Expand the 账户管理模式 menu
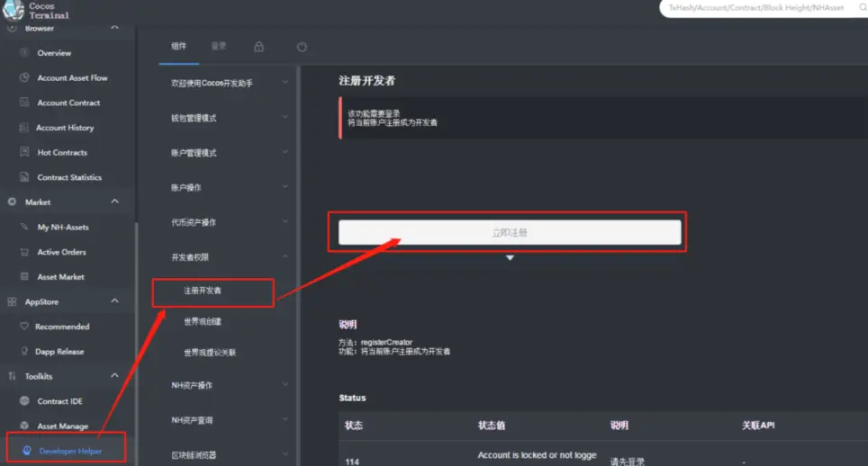The height and width of the screenshot is (466, 868). click(285, 152)
